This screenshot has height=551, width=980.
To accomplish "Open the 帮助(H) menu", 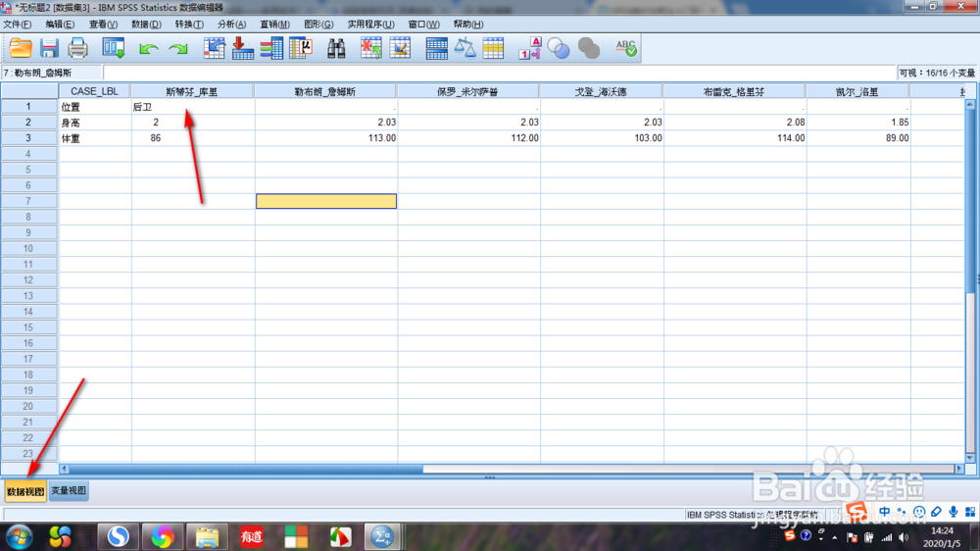I will 468,25.
